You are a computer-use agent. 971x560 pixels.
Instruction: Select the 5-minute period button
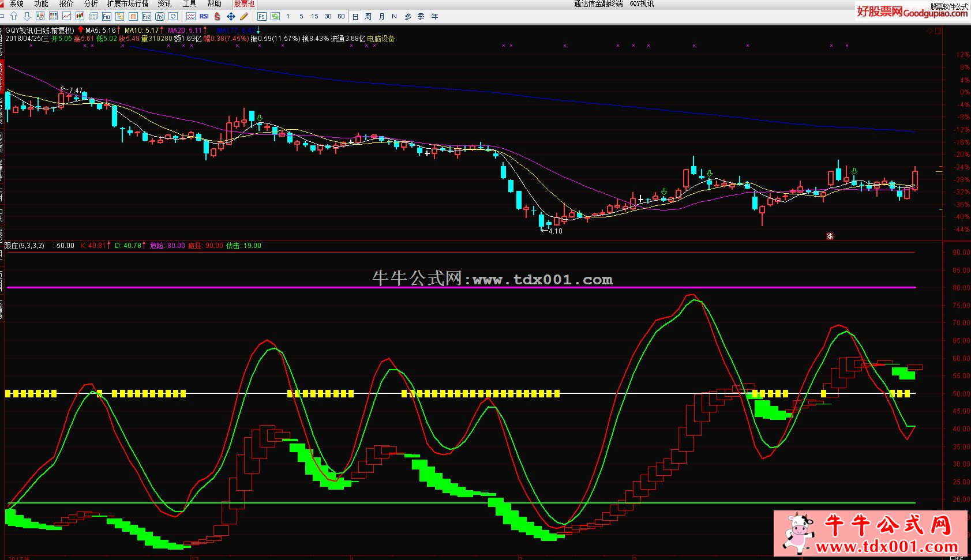pyautogui.click(x=301, y=16)
